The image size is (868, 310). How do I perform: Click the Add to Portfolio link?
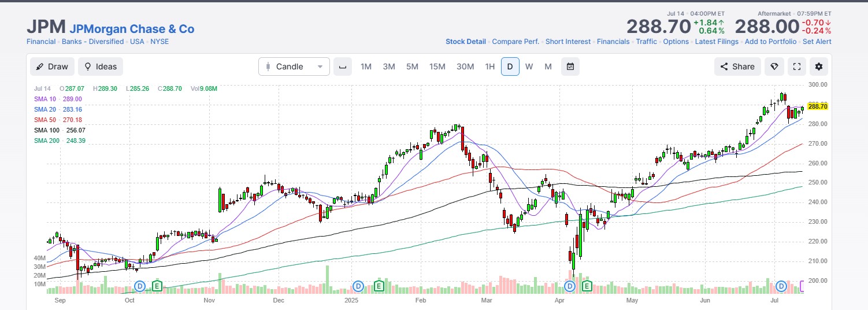pos(771,42)
